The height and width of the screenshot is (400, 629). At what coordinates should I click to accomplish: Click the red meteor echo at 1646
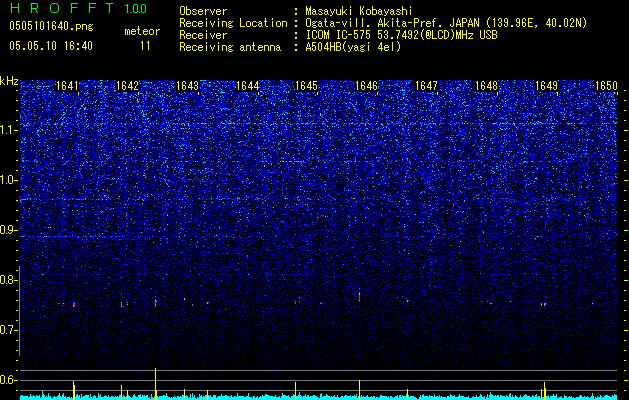[359, 296]
